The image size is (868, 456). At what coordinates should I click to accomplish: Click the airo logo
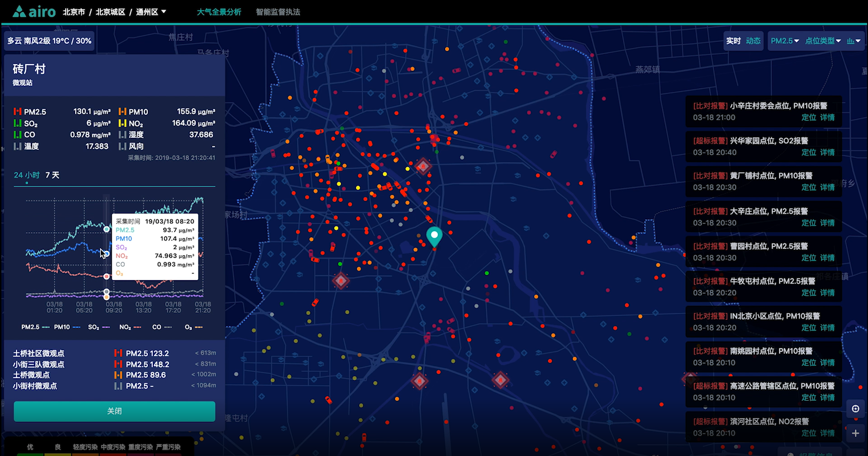coord(34,12)
